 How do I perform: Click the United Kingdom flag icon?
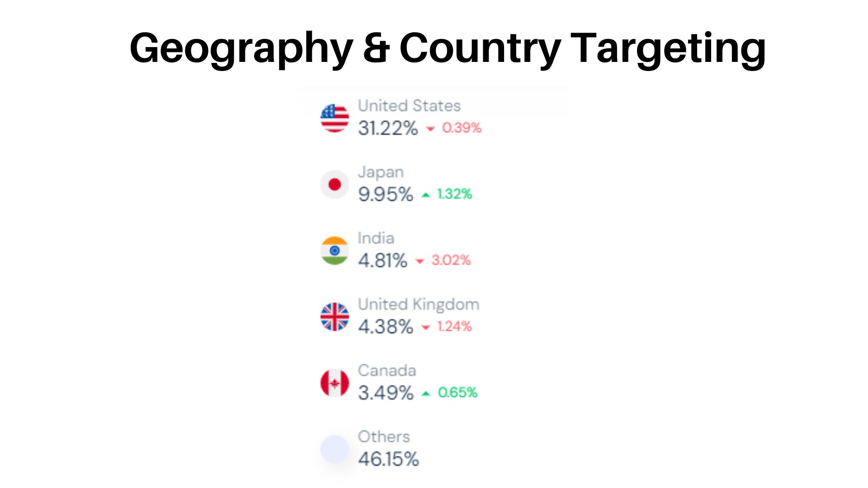pyautogui.click(x=335, y=317)
